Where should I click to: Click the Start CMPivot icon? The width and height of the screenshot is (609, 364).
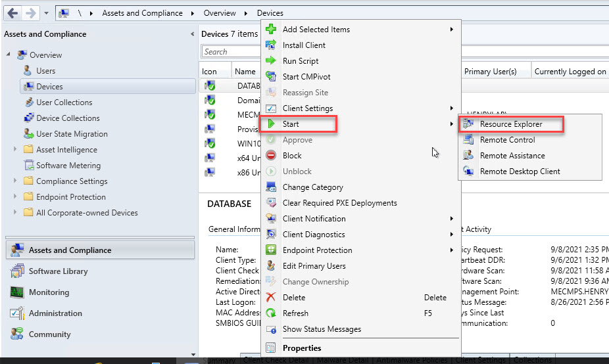click(271, 77)
